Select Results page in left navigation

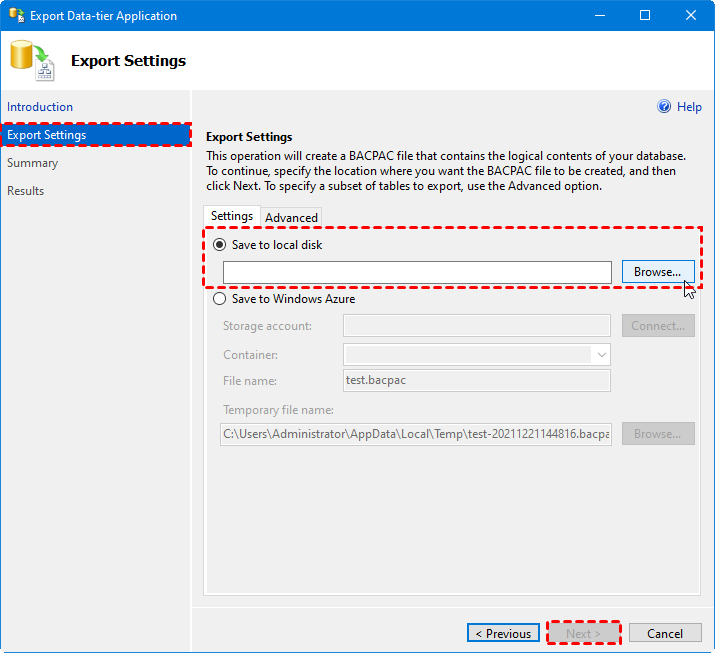click(26, 191)
